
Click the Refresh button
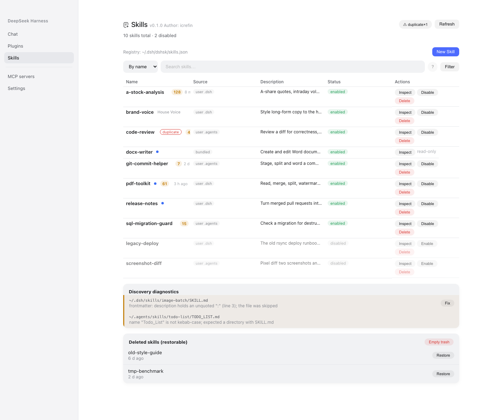pos(447,24)
